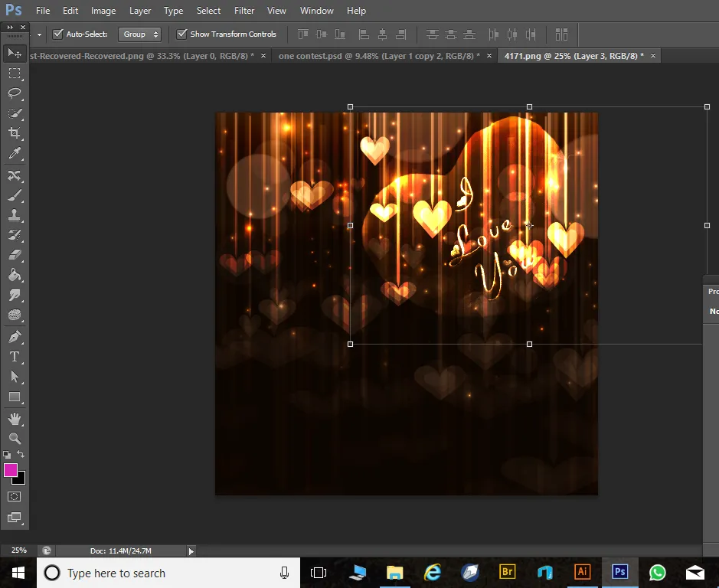Select the Rectangular Marquee tool
This screenshot has height=588, width=719.
(15, 73)
